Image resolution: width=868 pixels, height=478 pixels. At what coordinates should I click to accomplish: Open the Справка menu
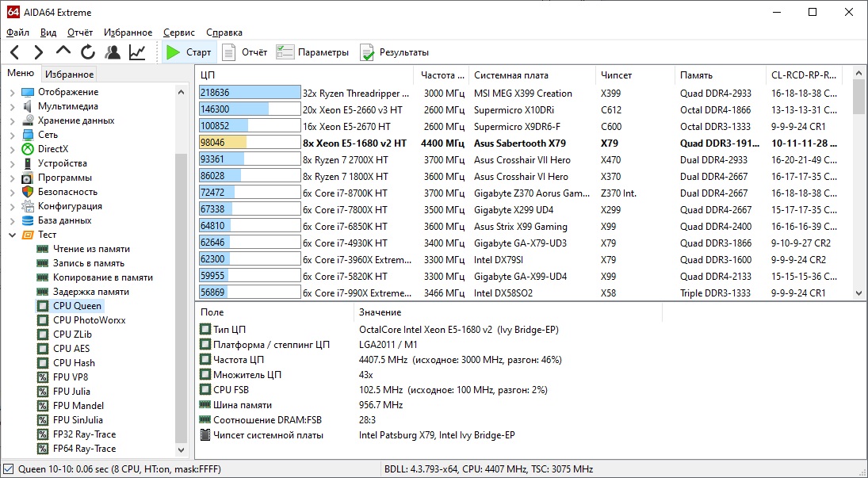[224, 33]
